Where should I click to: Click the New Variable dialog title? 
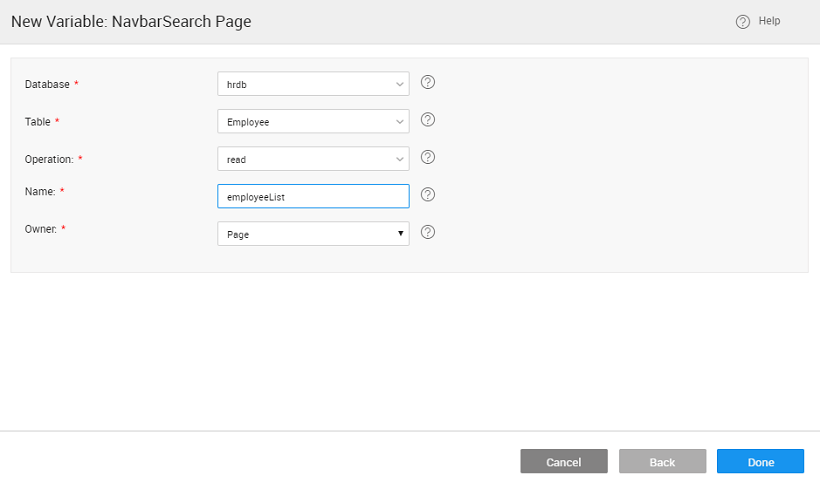[131, 22]
